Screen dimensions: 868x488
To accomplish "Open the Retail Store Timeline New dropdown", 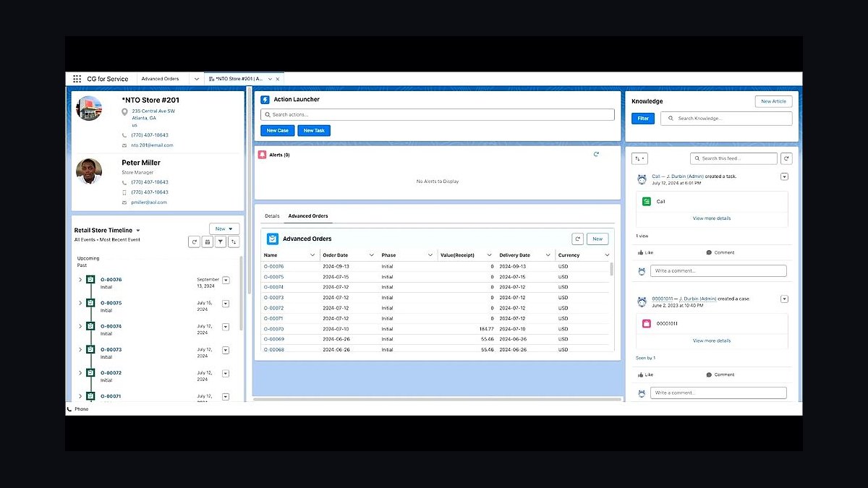I will [x=224, y=228].
